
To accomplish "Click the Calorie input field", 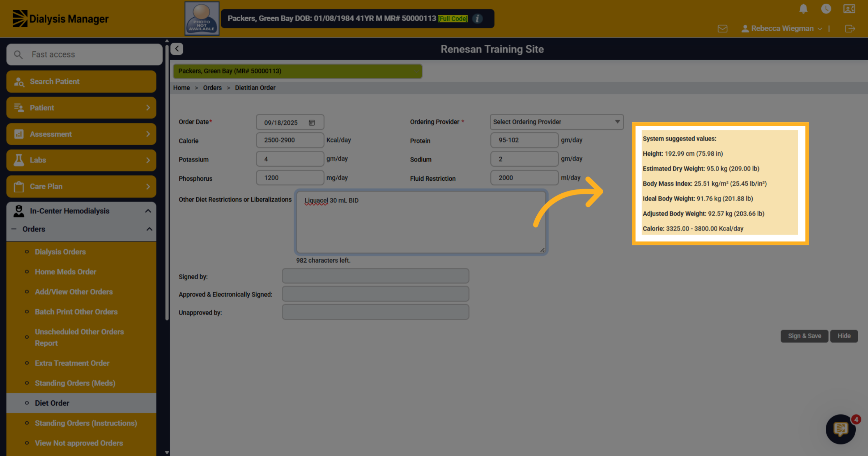I will [x=290, y=140].
